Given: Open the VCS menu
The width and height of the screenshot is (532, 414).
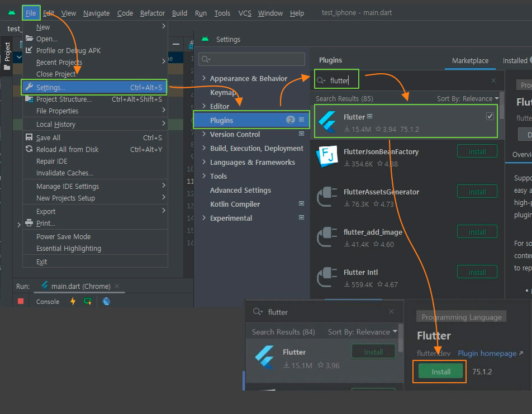Looking at the screenshot, I should click(245, 13).
